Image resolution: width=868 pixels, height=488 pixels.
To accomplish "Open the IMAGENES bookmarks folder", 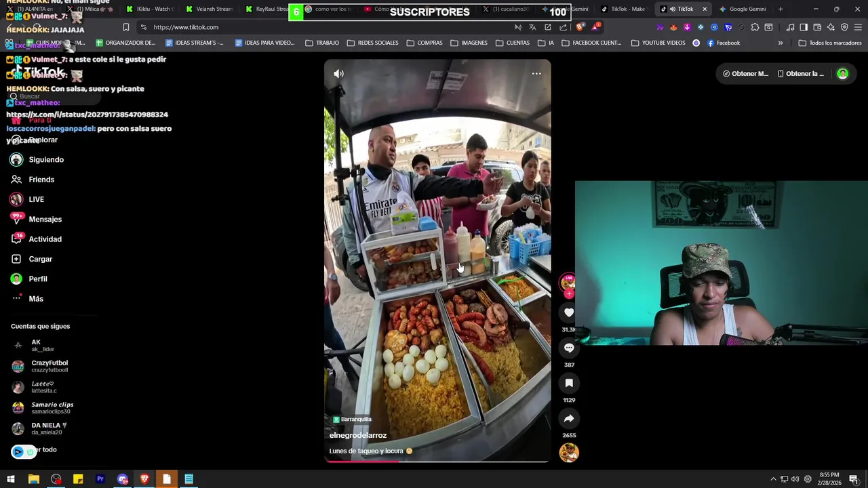I will point(469,43).
